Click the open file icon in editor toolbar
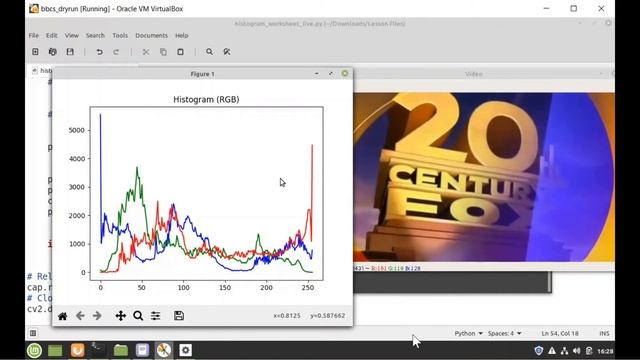 click(53, 52)
